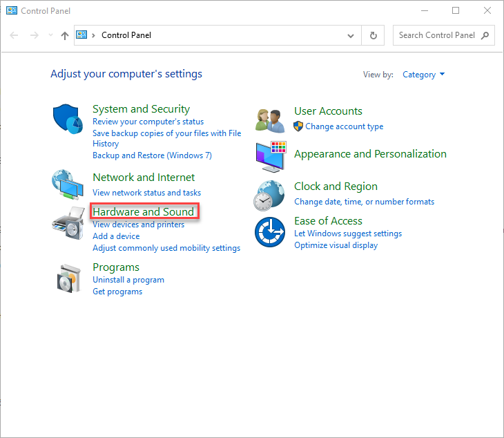The height and width of the screenshot is (438, 504).
Task: Open Review your computer's status
Action: pyautogui.click(x=148, y=122)
